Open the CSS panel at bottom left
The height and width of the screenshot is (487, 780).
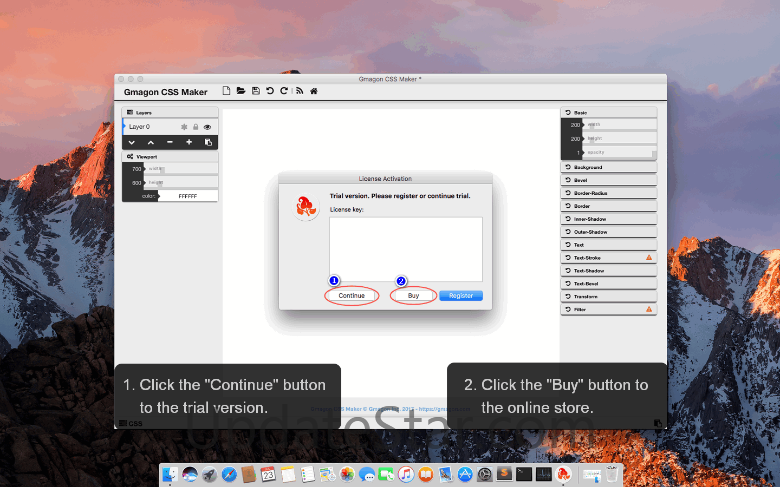click(x=131, y=423)
